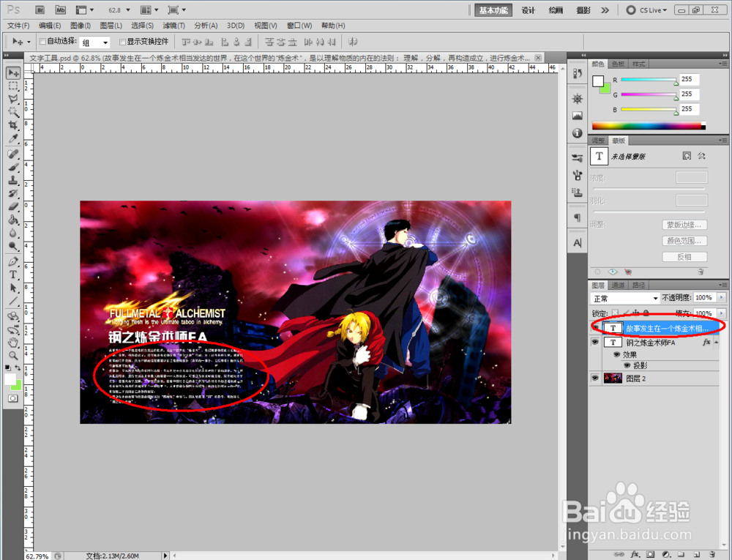Delete the selected layer with the trash icon

712,554
